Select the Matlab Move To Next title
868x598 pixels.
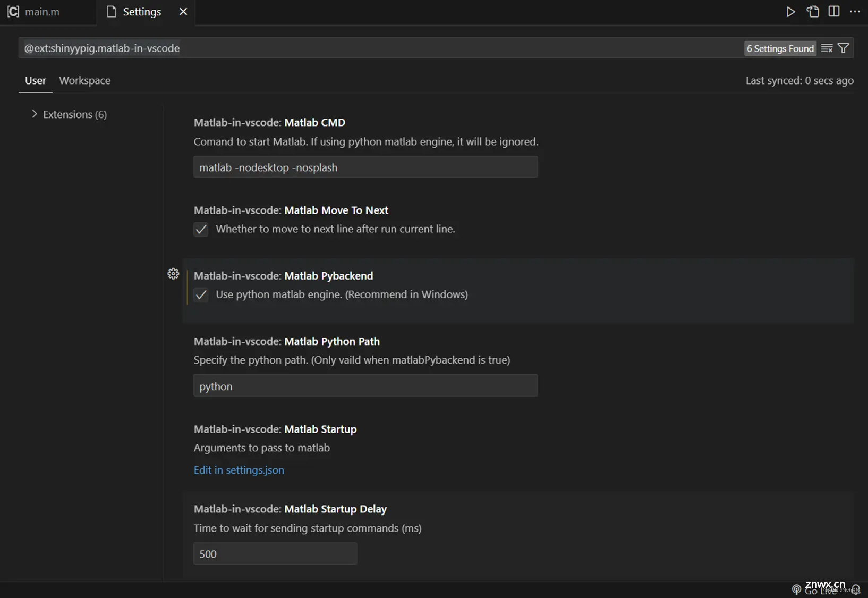(x=291, y=210)
